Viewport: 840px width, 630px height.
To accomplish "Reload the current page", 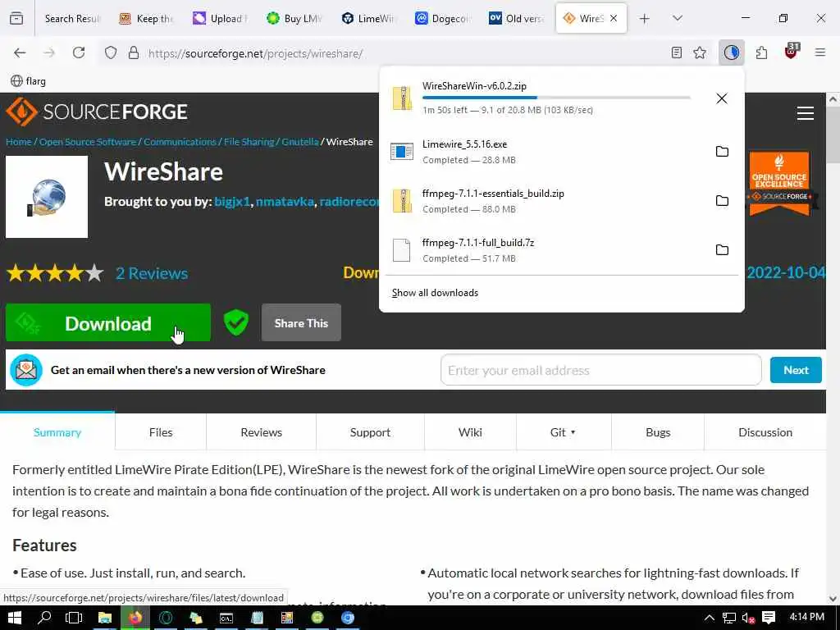I will click(79, 52).
